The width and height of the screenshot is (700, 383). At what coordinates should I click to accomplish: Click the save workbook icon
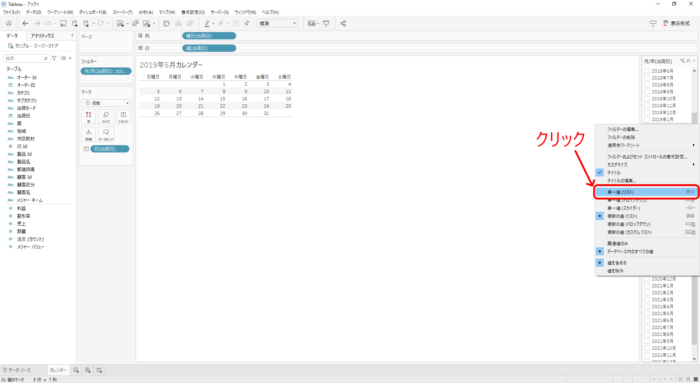coord(63,23)
